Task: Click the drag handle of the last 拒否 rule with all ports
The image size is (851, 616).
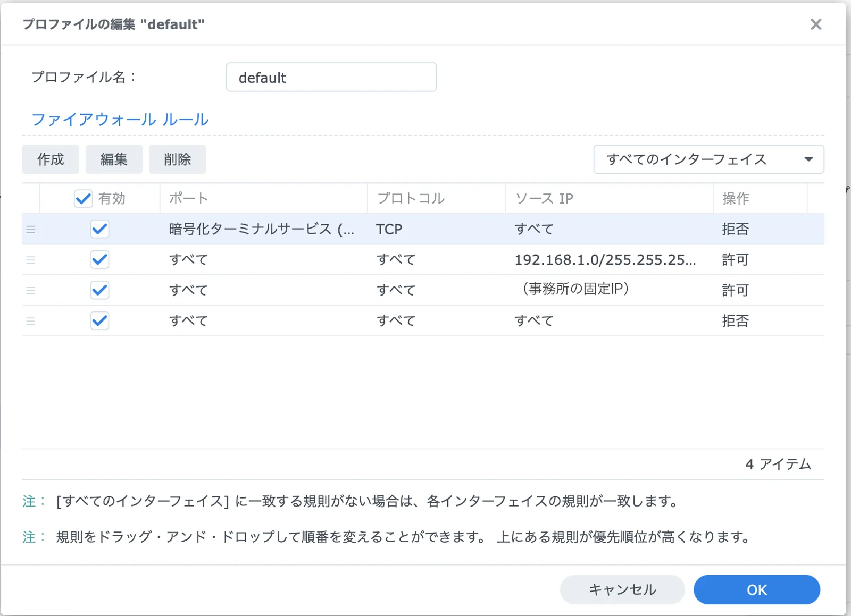Action: click(31, 321)
